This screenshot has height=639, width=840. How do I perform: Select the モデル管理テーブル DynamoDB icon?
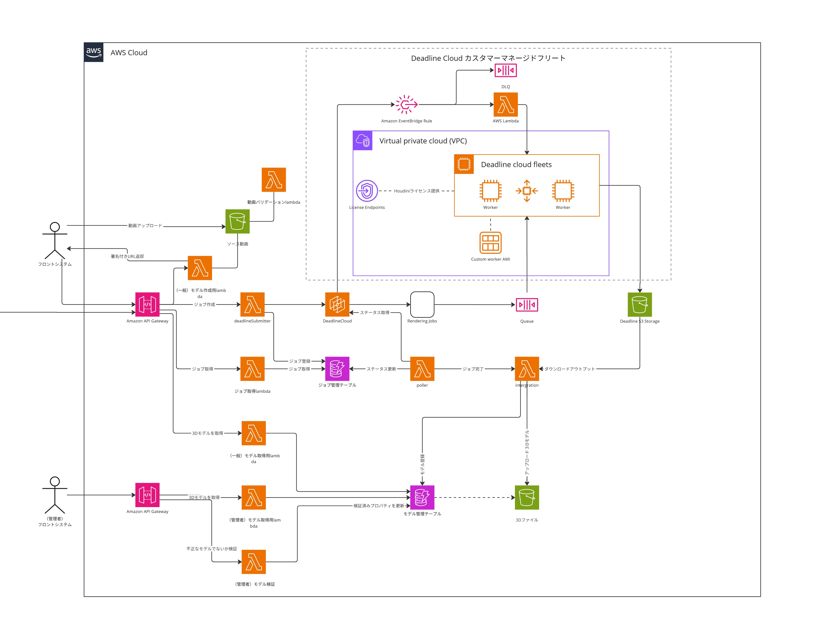click(422, 497)
